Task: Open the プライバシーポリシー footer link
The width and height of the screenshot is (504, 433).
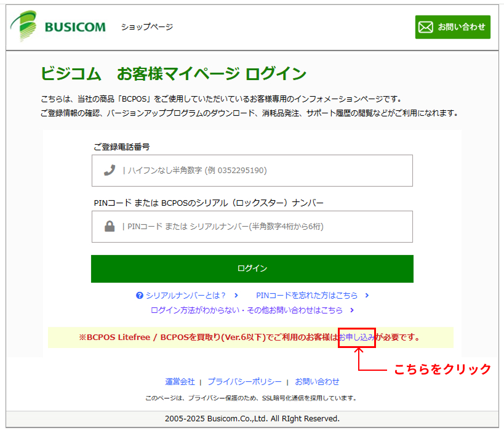Action: coord(244,382)
